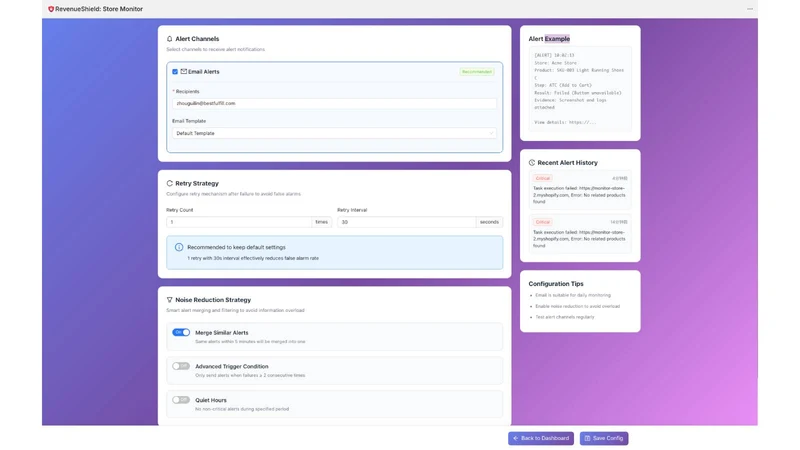Click 'Same alerts within 5 minutes' description

point(250,342)
